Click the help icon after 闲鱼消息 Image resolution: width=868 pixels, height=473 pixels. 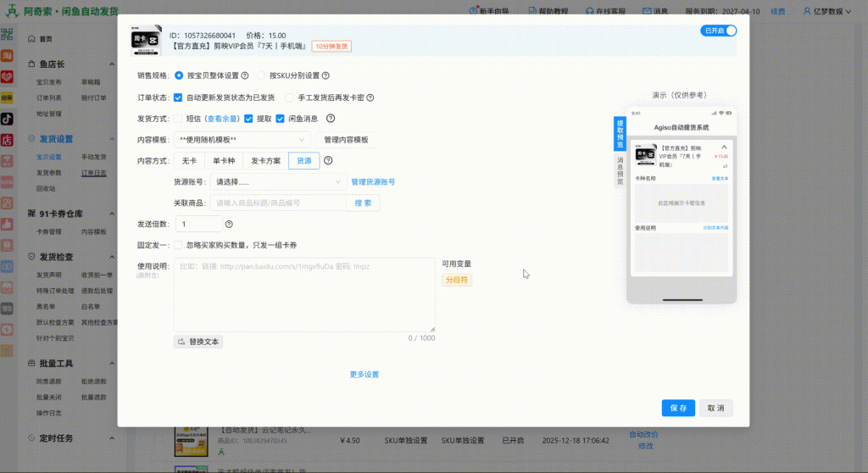[331, 118]
